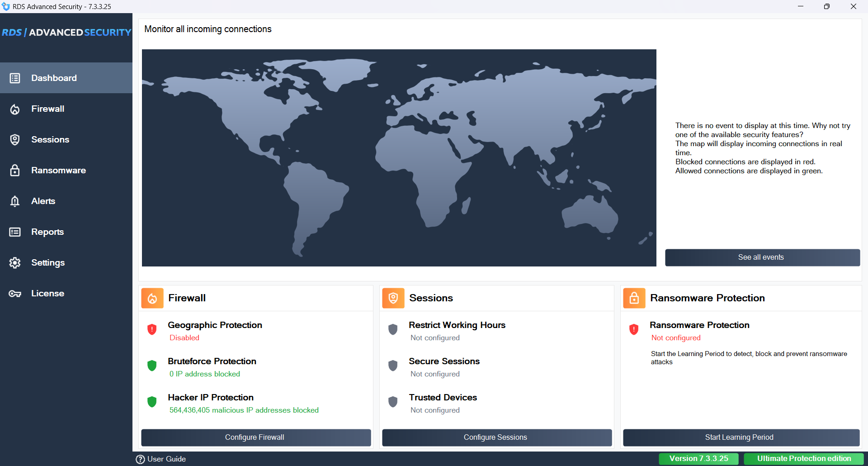Click the Configure Firewall button
This screenshot has height=466, width=868.
coord(256,437)
